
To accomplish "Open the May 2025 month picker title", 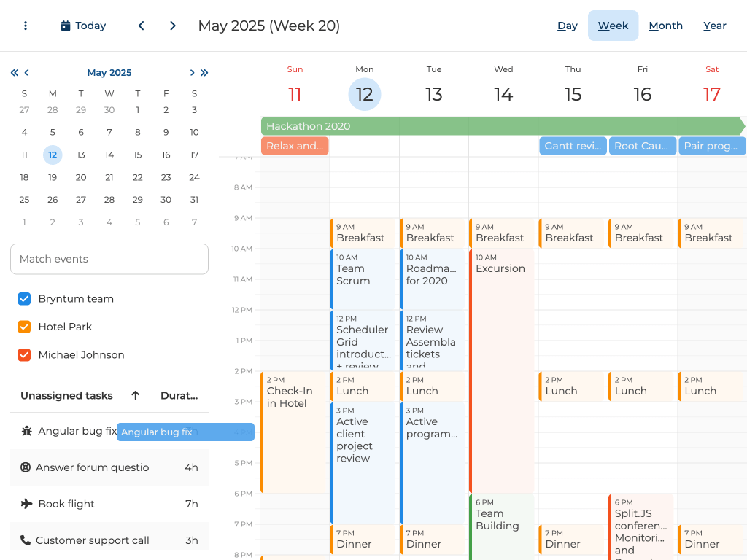I will tap(109, 72).
